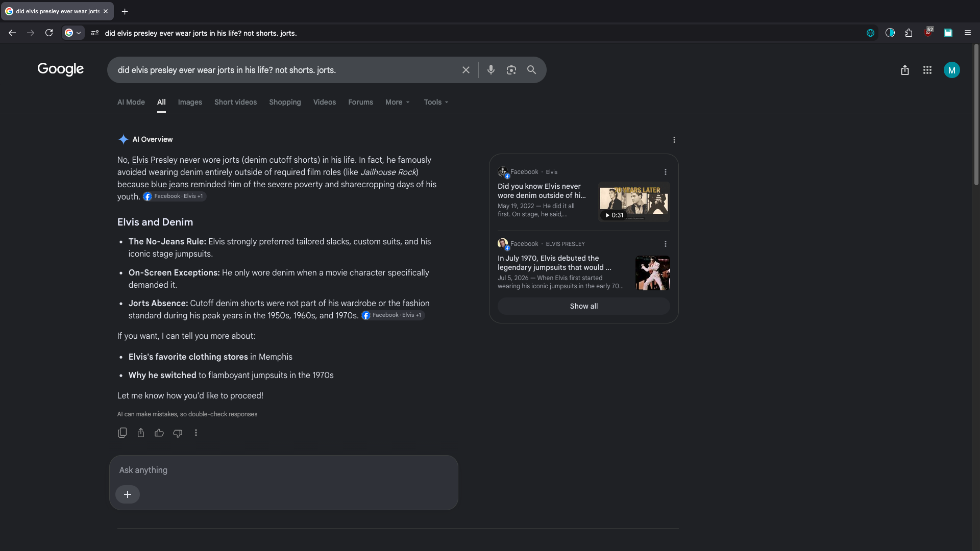Go to the Google homepage via logo

(60, 69)
